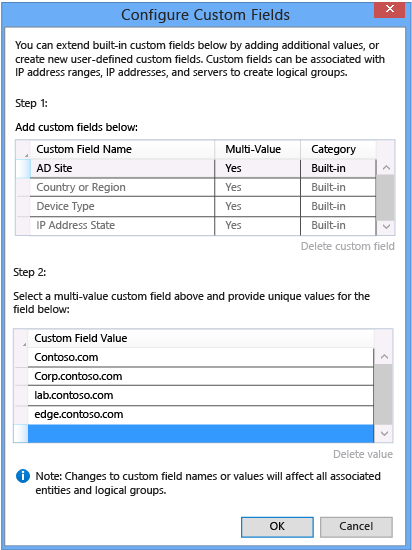
Task: Close the Configure Custom Fields dialog
Action: pos(390,9)
